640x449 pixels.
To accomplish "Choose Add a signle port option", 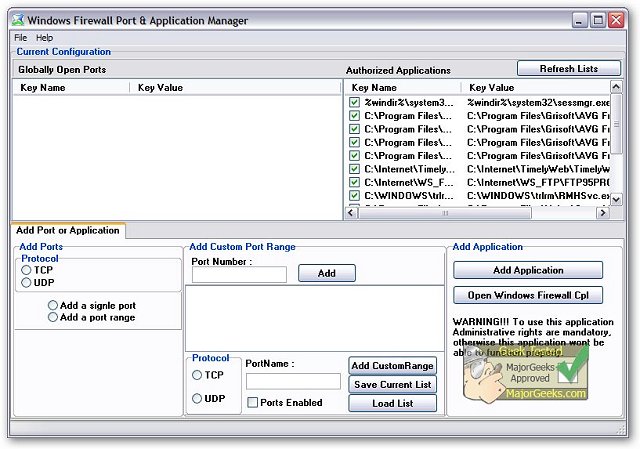I will pyautogui.click(x=53, y=305).
